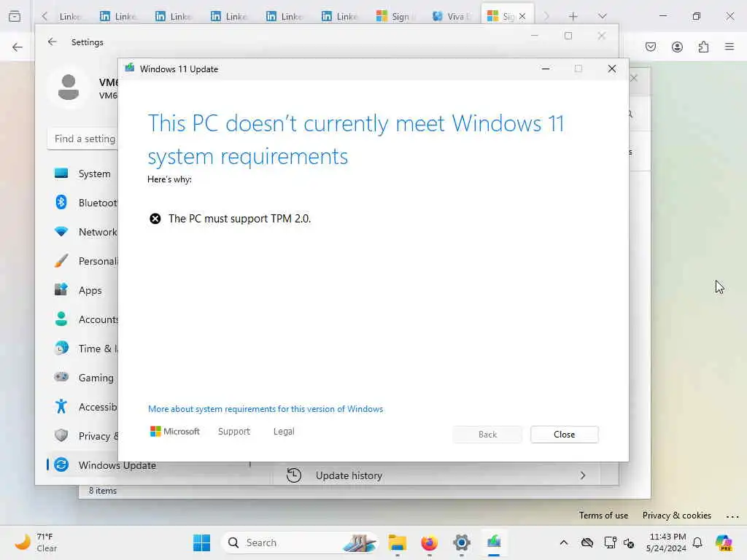Open a new tab with the plus button
This screenshot has height=560, width=747.
[573, 16]
